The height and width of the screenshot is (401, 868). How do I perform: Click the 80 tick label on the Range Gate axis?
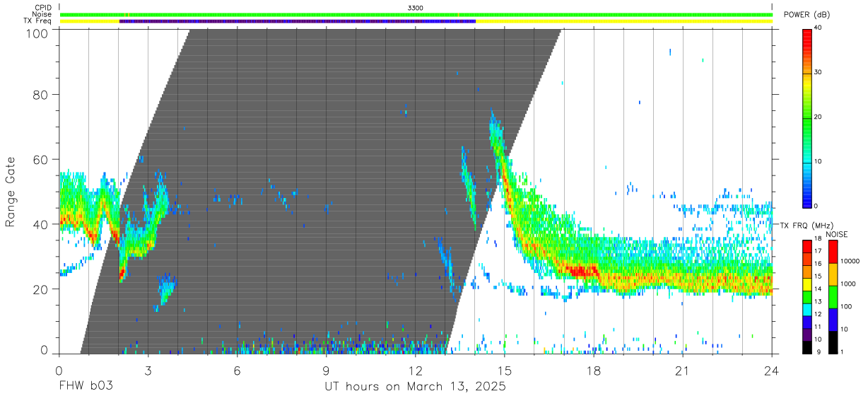click(40, 94)
